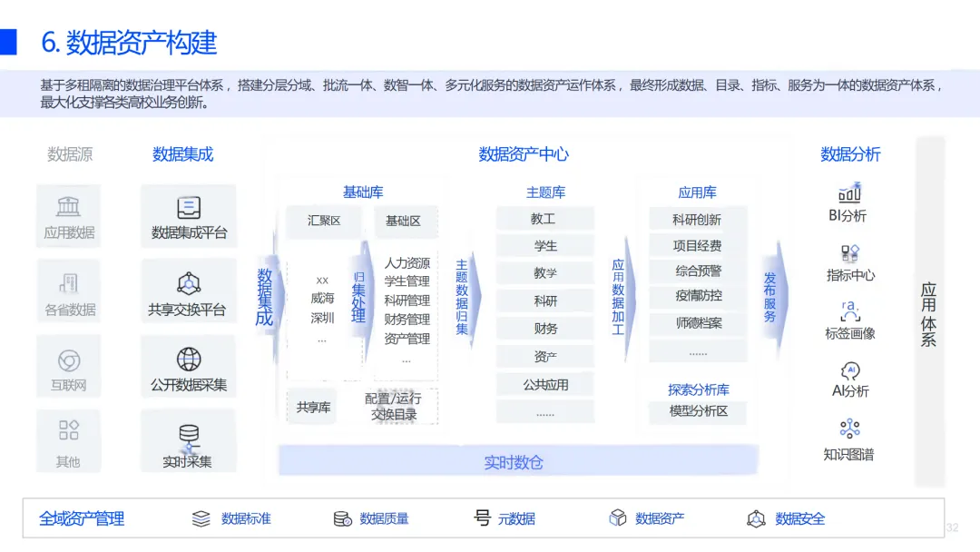Click the 知识图谱 network icon
This screenshot has height=552, width=980.
(x=849, y=429)
